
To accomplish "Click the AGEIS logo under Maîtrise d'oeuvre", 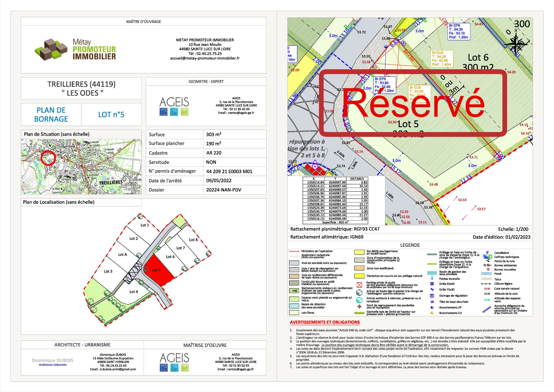I will click(x=174, y=362).
